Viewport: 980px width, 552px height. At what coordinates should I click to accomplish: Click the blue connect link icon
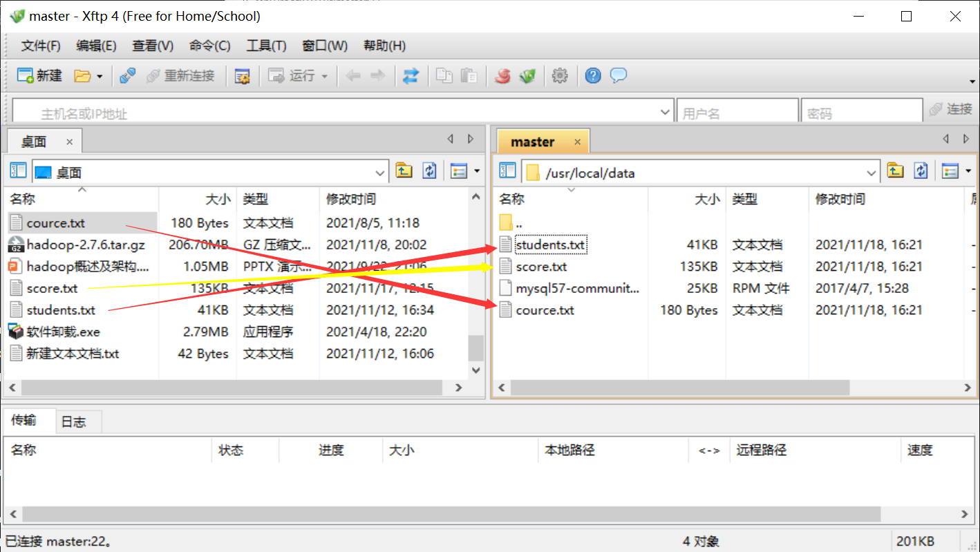tap(127, 76)
